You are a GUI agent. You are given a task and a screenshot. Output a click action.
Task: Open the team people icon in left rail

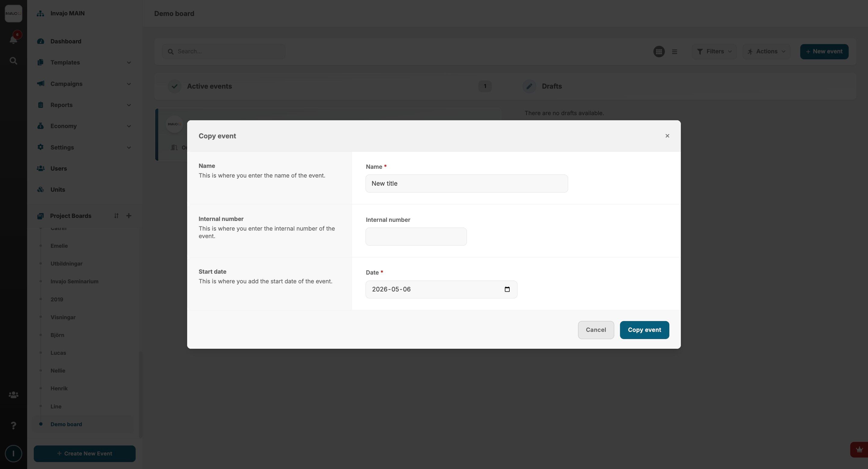click(x=13, y=395)
